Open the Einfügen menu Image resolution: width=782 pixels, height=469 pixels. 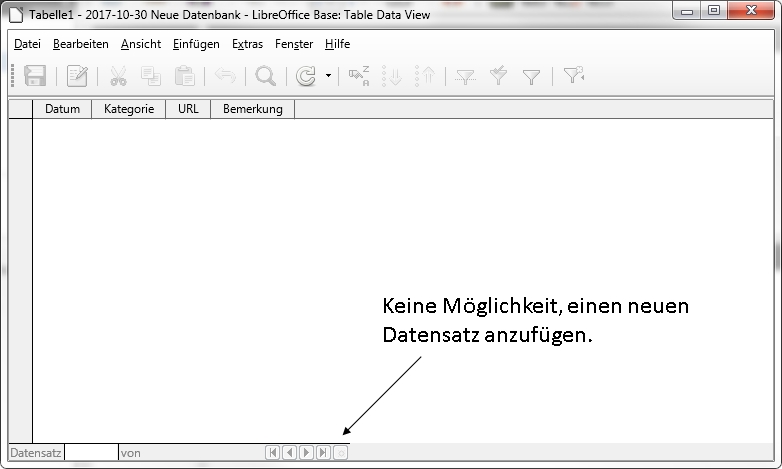click(196, 44)
